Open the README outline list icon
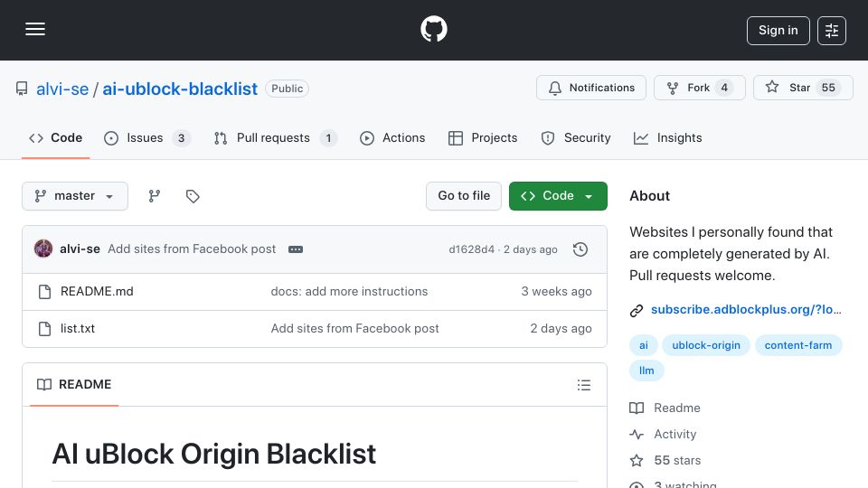This screenshot has height=488, width=868. point(584,385)
